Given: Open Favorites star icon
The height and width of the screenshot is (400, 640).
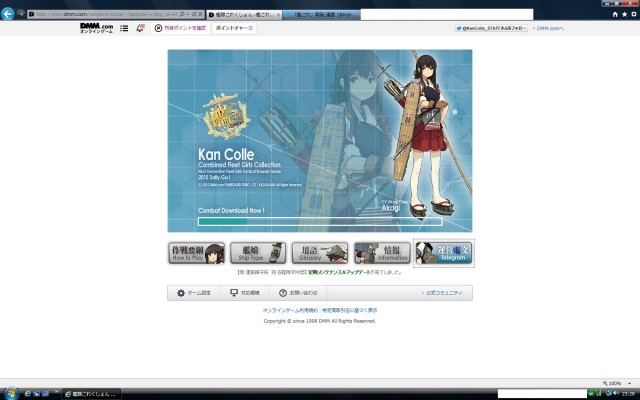Looking at the screenshot, I should click(x=624, y=14).
